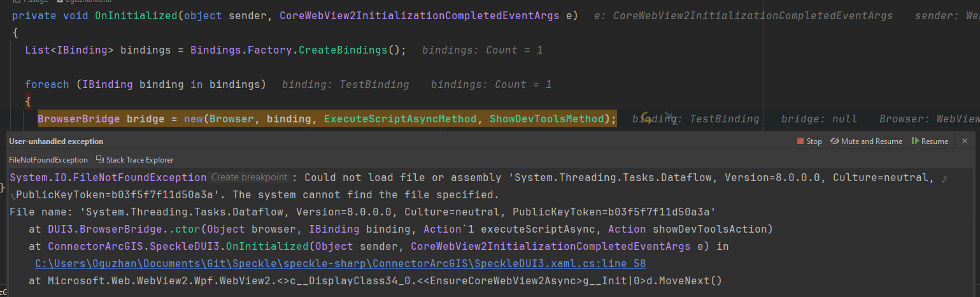Open the Stack Trace Explorer tab
This screenshot has width=980, height=297.
(x=139, y=160)
